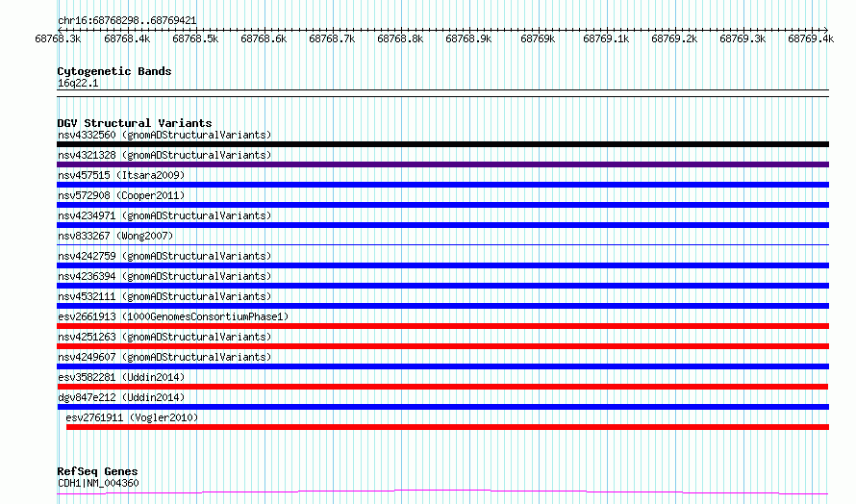Click the DGV Structural Variants track title
Viewport: 856px width, 504px height.
point(135,123)
